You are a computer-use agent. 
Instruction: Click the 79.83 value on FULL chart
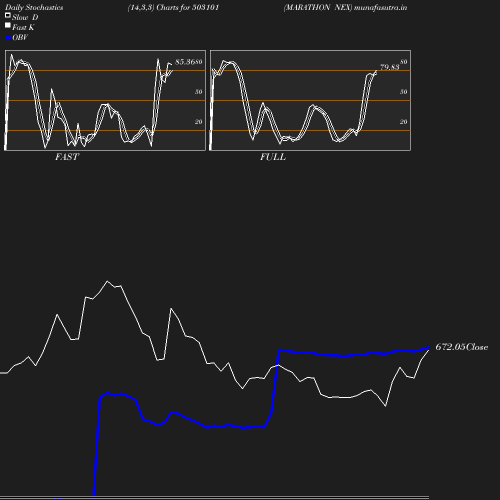pos(389,67)
